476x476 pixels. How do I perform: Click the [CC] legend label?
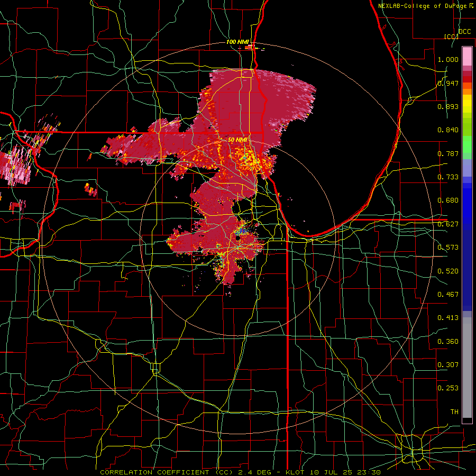[x=451, y=36]
